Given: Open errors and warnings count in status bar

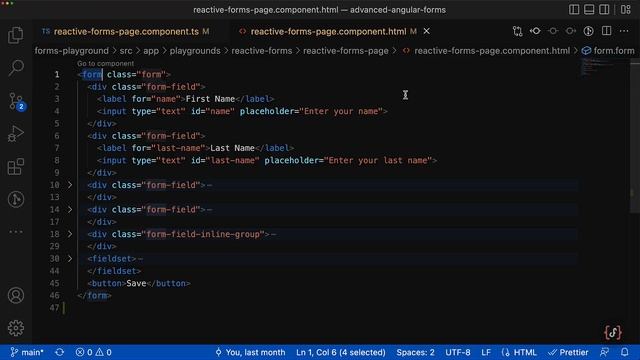Looking at the screenshot, I should (93, 352).
